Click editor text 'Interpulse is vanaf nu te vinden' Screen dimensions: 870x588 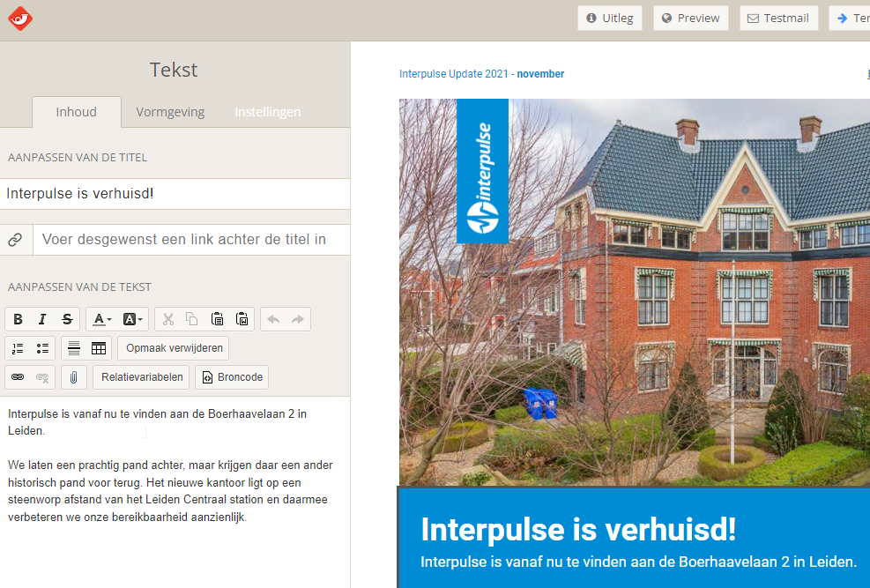click(x=157, y=422)
